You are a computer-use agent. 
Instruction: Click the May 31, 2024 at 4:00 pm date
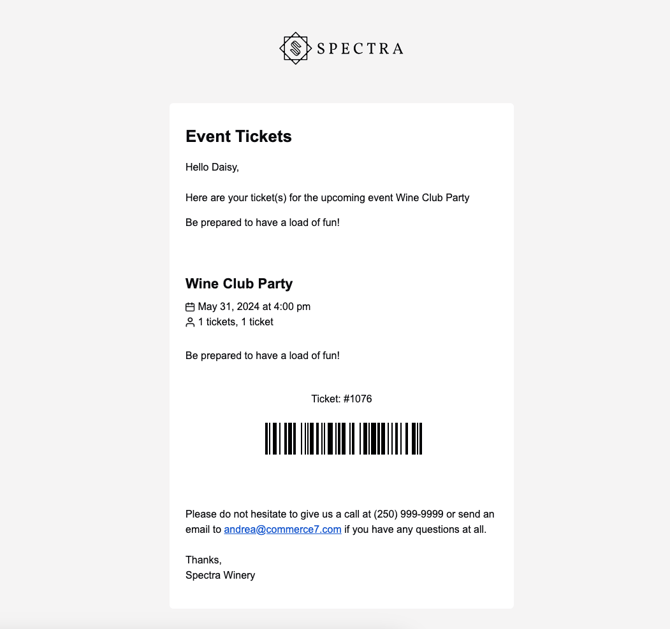click(x=254, y=307)
